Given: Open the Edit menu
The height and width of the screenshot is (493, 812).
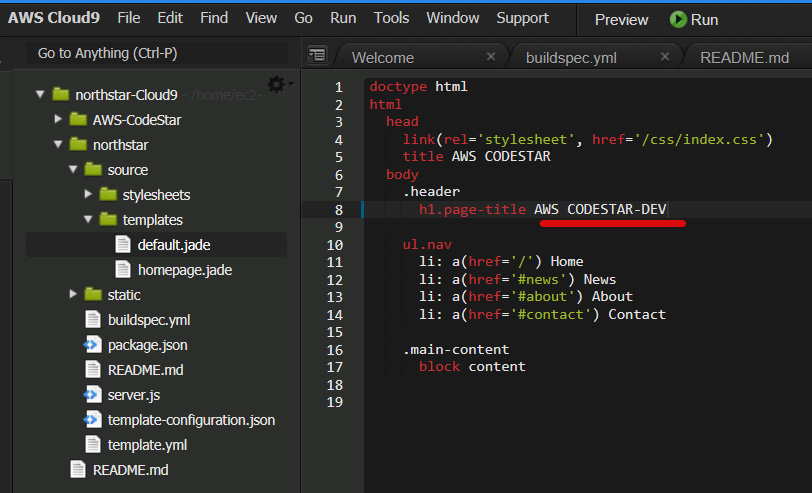Looking at the screenshot, I should click(x=170, y=18).
